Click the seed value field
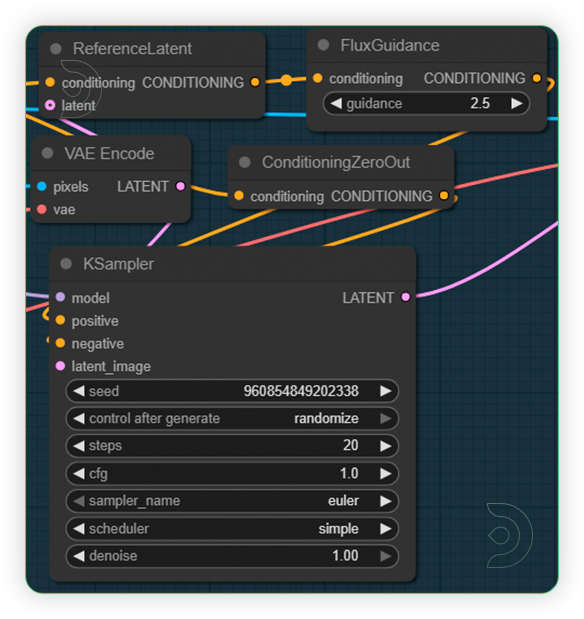 232,391
